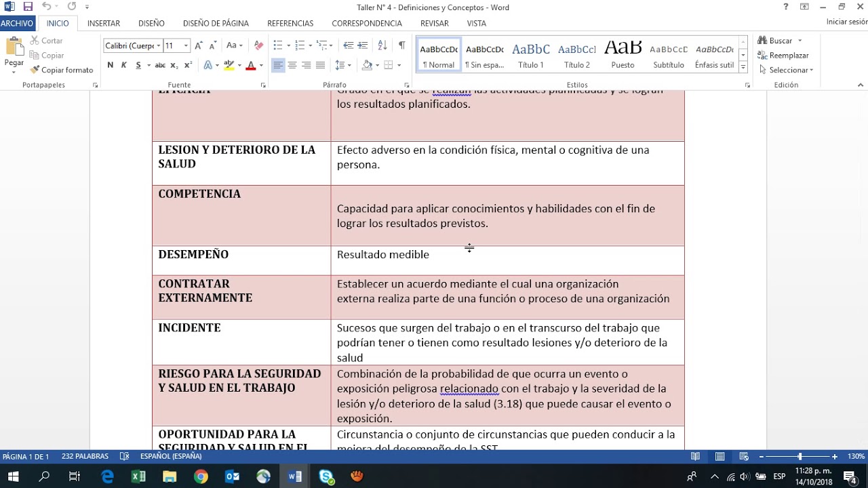The image size is (868, 488).
Task: Switch to read mode view in status bar
Action: pyautogui.click(x=695, y=457)
